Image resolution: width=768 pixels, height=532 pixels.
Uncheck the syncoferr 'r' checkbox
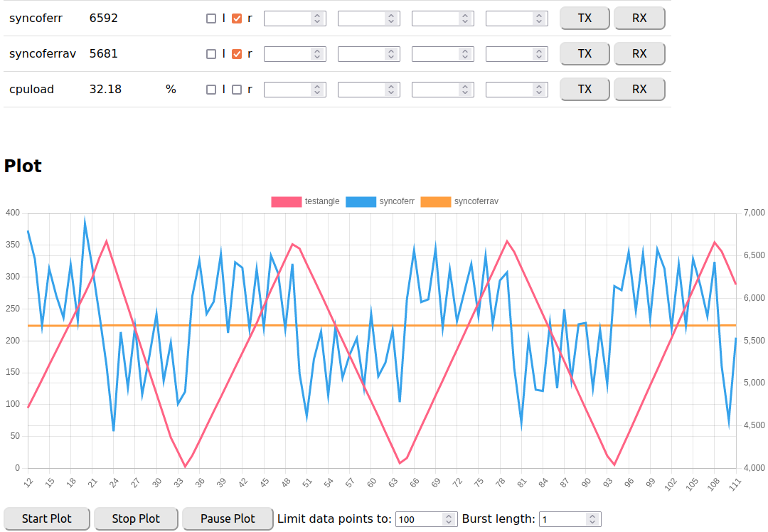click(x=237, y=18)
